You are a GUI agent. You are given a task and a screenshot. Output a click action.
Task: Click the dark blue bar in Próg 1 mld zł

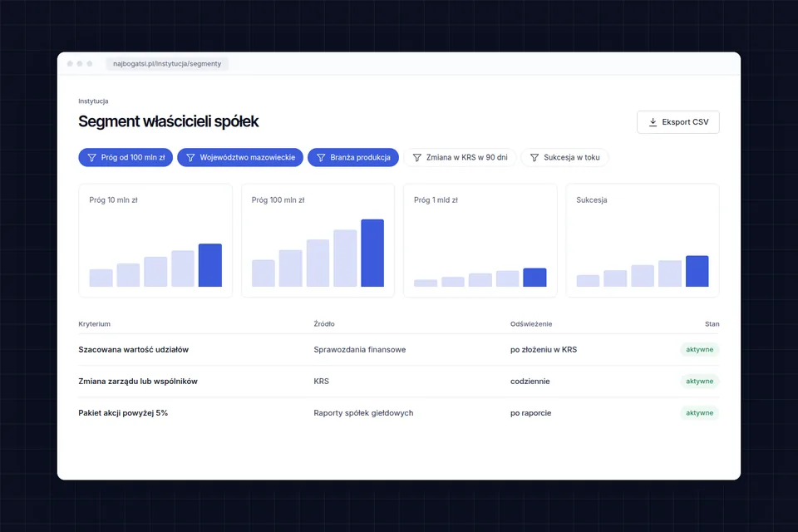click(x=534, y=278)
